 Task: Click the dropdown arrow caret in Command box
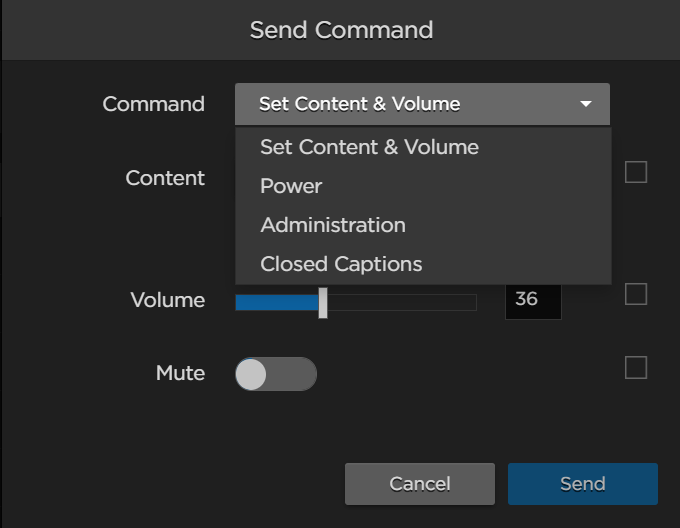586,104
